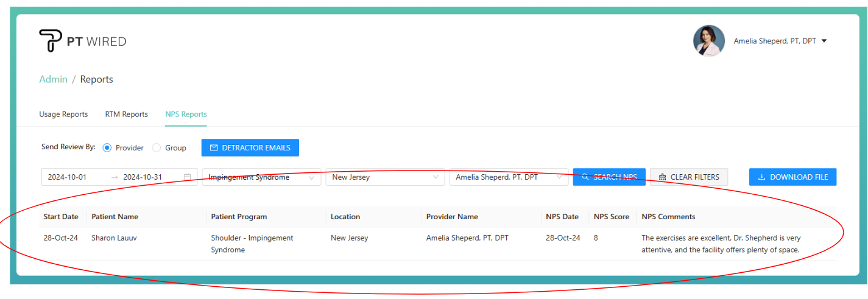The height and width of the screenshot is (299, 868).
Task: Click the PT Wired logo
Action: [82, 41]
